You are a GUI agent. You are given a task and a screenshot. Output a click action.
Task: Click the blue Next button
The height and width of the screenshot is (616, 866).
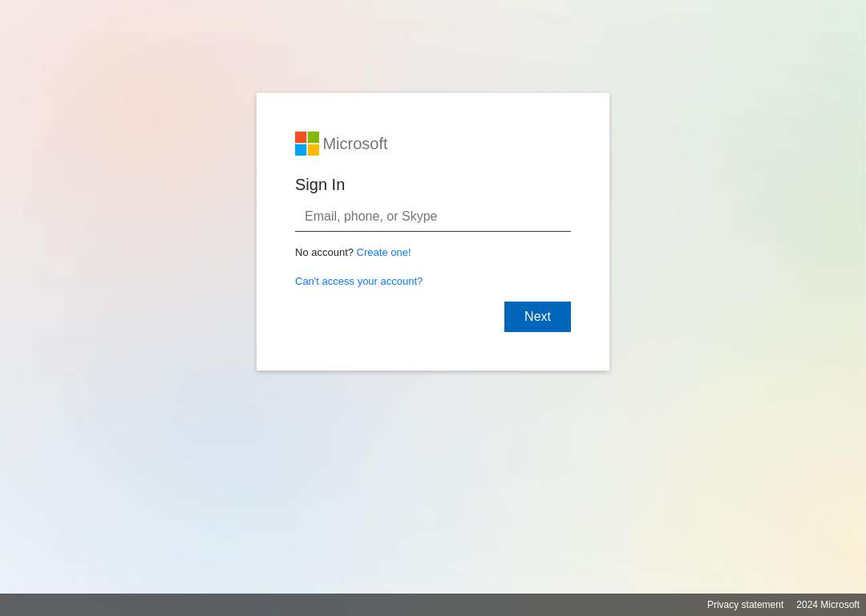(536, 317)
